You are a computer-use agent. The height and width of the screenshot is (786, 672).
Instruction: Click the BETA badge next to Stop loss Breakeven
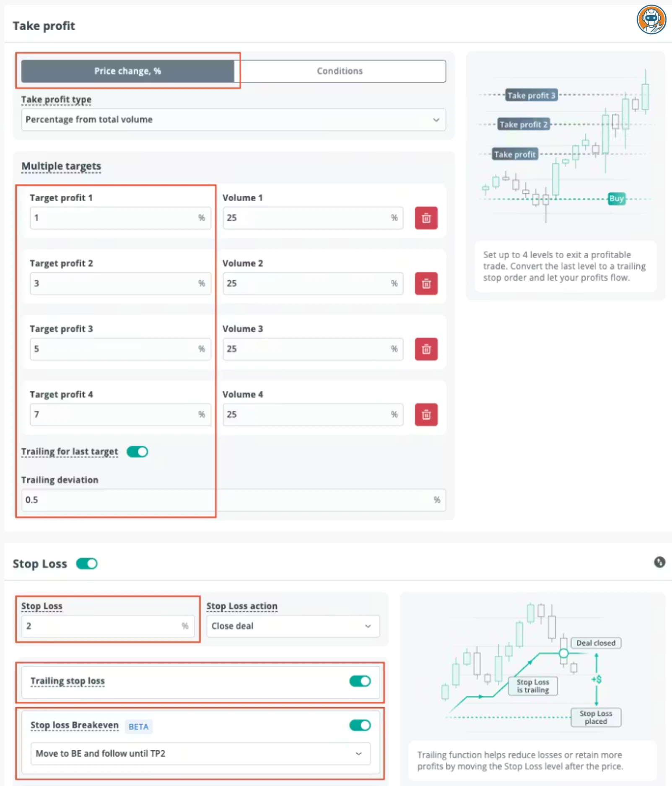(x=138, y=726)
